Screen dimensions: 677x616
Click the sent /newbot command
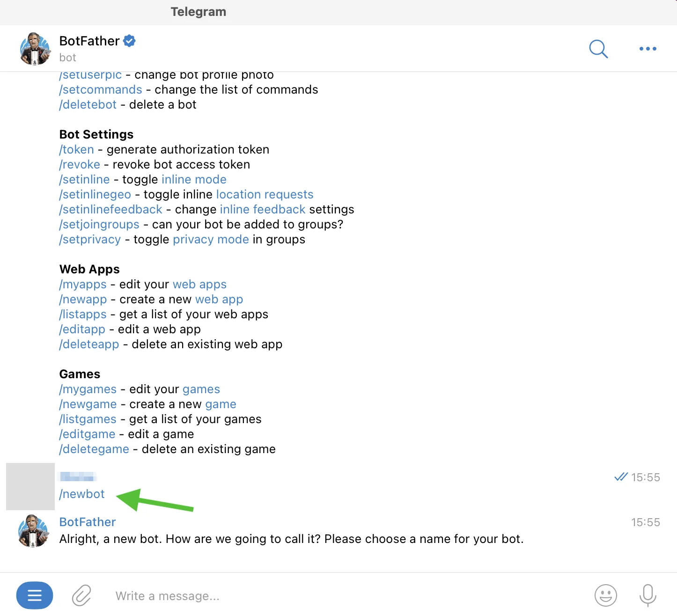click(82, 494)
